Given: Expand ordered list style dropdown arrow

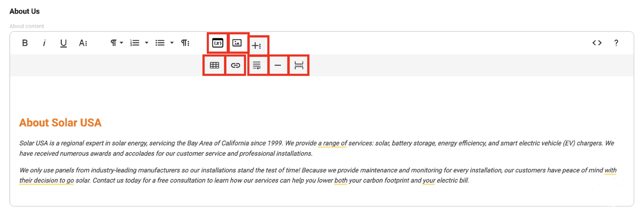Looking at the screenshot, I should [x=147, y=43].
